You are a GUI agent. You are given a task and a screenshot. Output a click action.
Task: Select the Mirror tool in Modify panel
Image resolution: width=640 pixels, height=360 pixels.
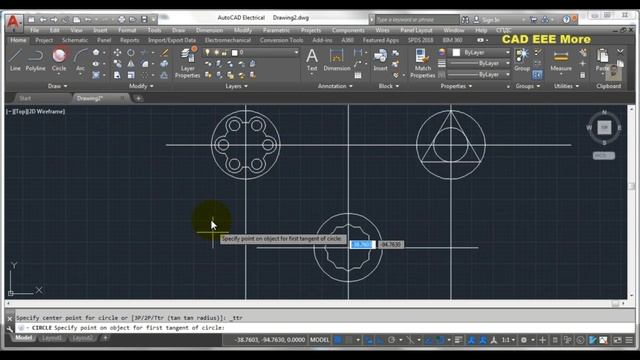click(x=131, y=64)
